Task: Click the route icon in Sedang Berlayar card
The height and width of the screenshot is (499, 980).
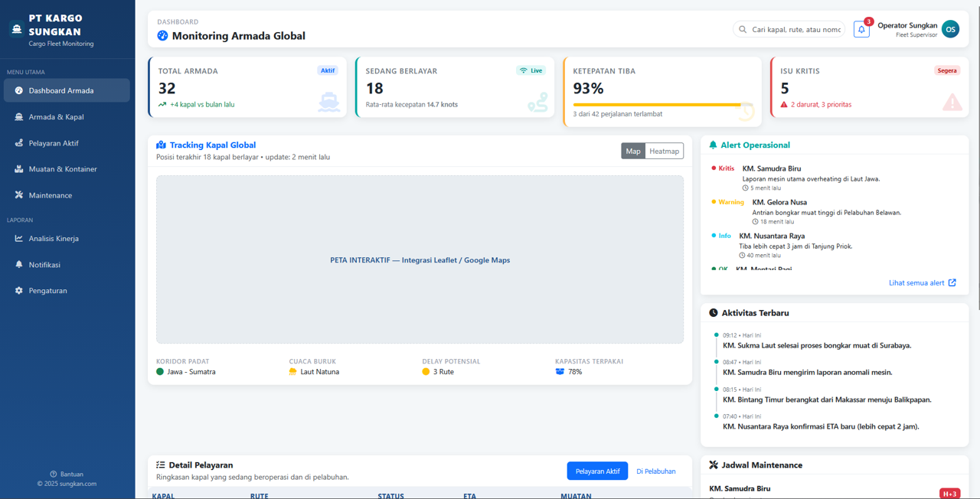Action: [537, 103]
